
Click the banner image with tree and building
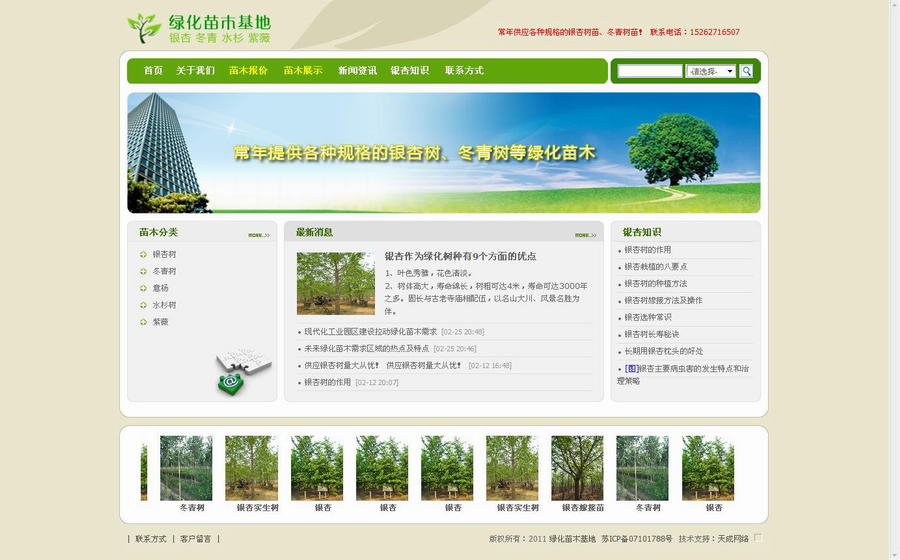443,153
